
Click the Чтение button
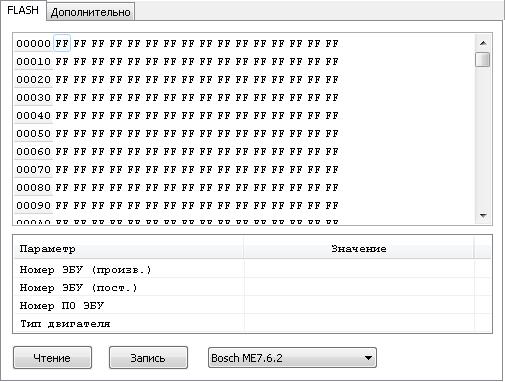click(52, 358)
